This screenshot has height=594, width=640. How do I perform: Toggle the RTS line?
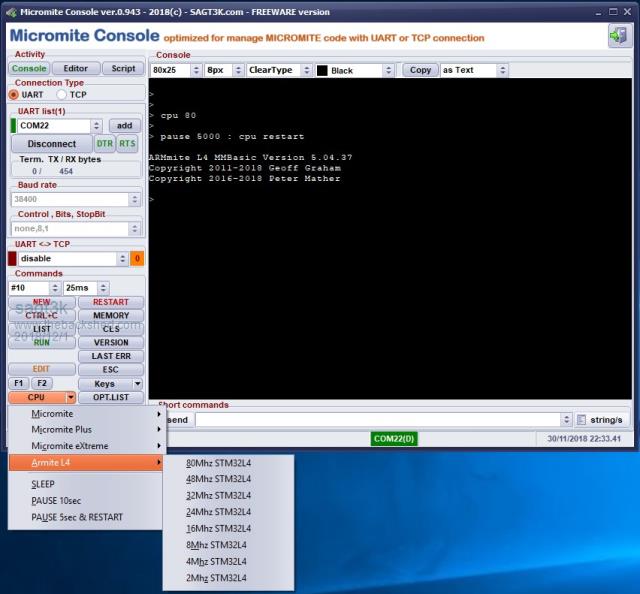tap(127, 144)
